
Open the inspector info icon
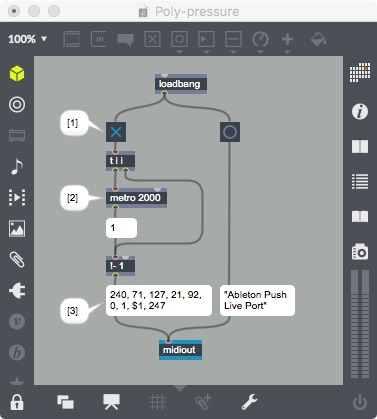(x=360, y=111)
